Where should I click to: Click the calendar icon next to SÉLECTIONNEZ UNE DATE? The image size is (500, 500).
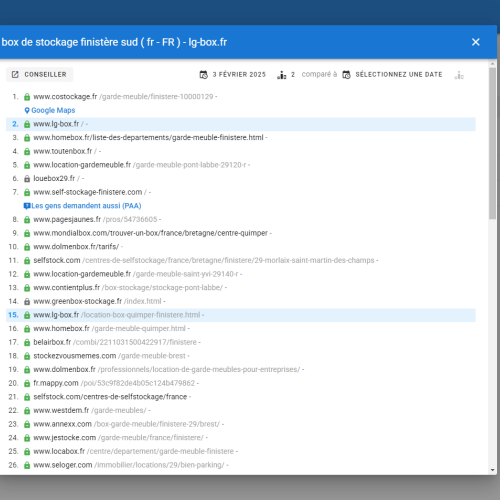tap(347, 75)
